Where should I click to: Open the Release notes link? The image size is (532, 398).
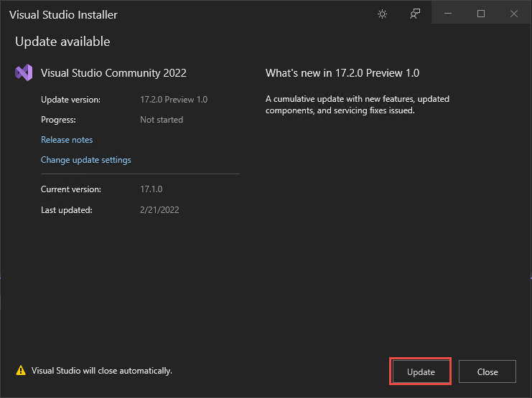click(67, 140)
